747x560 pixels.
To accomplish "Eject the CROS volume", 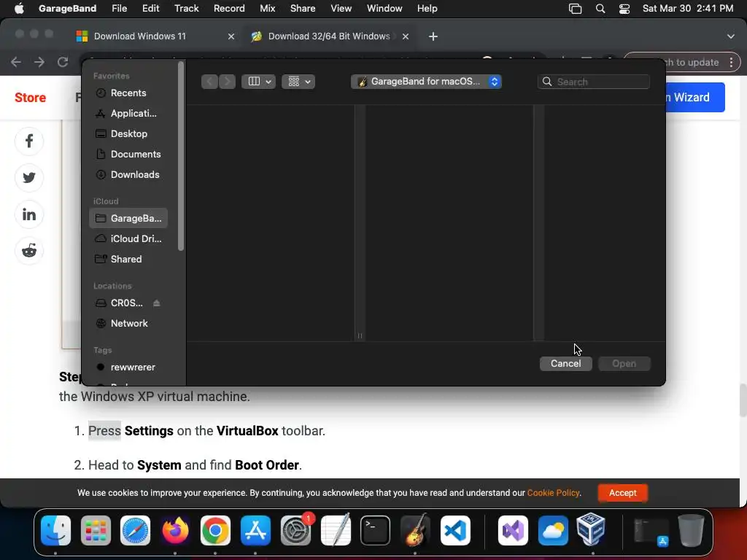I will (156, 303).
